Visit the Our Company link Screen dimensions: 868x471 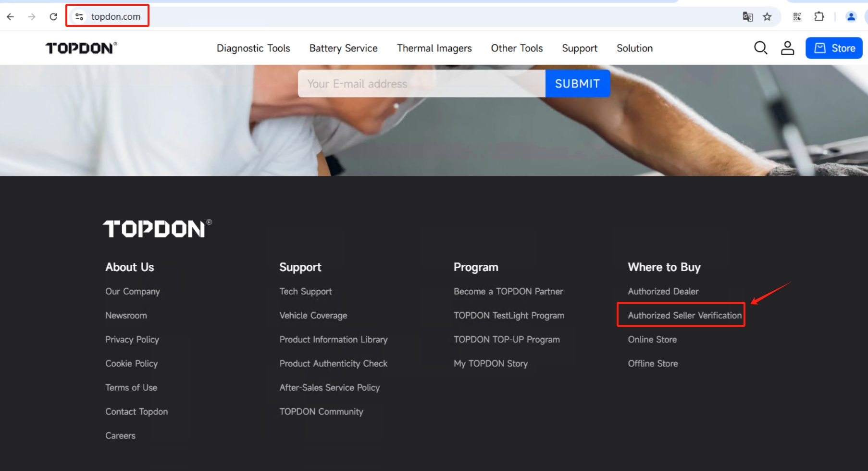click(133, 291)
